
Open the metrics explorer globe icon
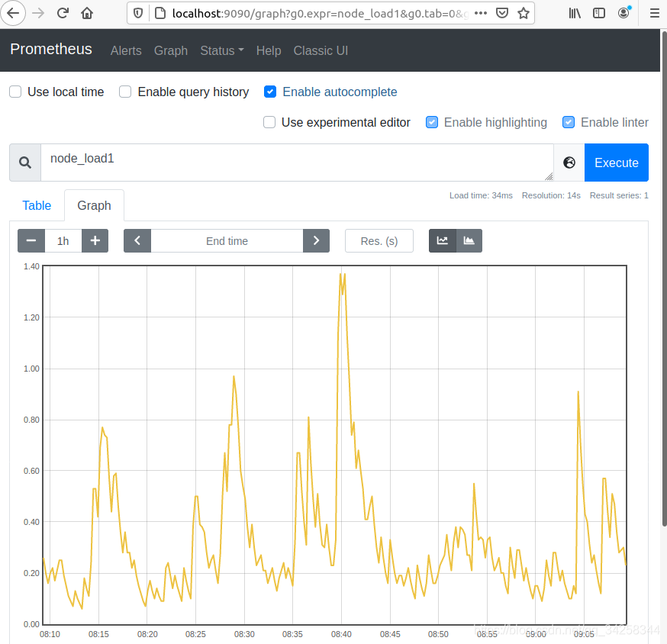click(569, 163)
